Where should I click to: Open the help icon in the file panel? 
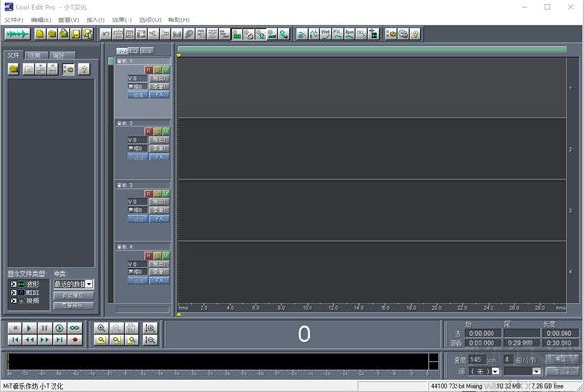[84, 69]
